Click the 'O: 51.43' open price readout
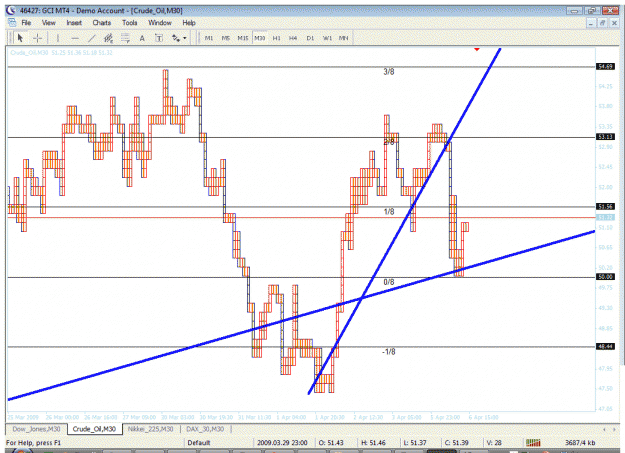625x453 pixels. click(x=331, y=443)
